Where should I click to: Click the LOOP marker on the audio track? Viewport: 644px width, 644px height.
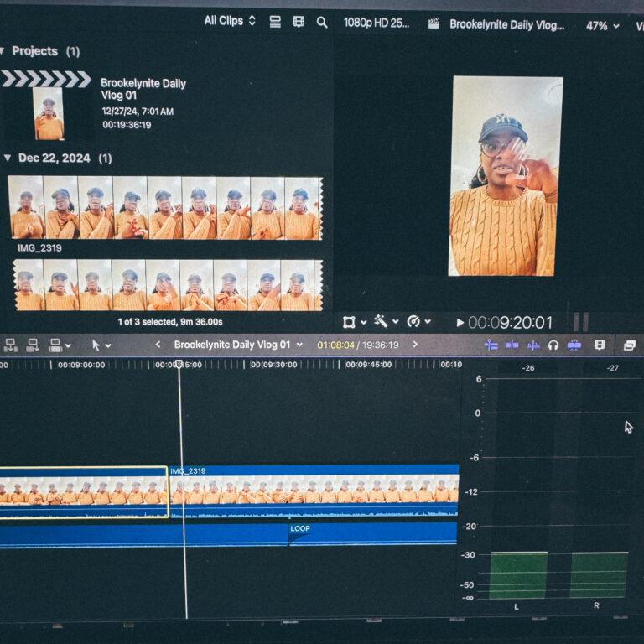tap(300, 528)
